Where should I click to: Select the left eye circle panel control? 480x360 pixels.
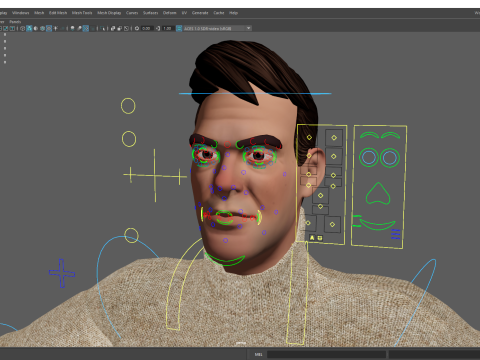369,158
